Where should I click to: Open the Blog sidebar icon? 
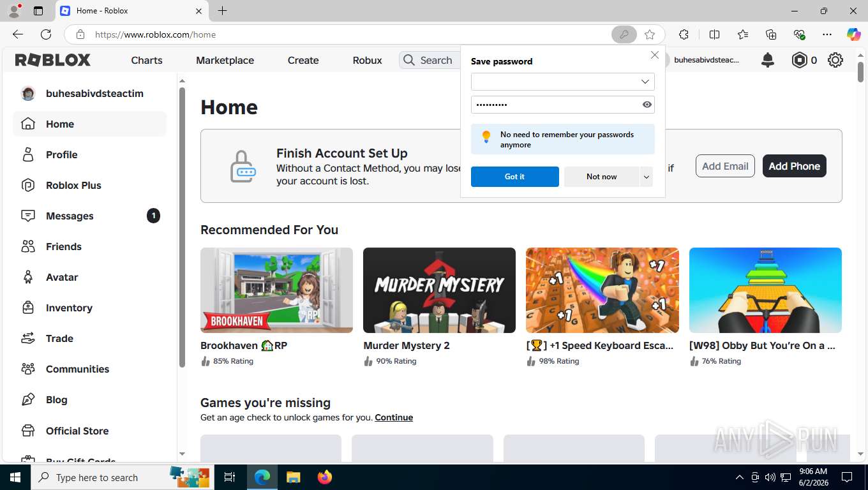tap(28, 399)
